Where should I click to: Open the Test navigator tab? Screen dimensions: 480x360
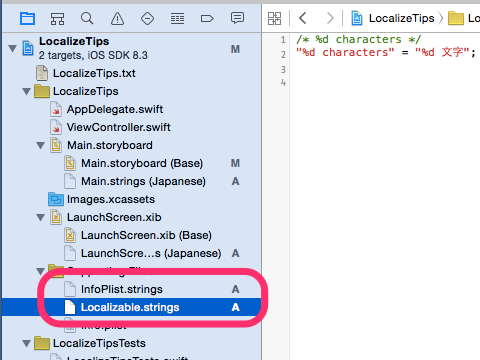[x=147, y=18]
